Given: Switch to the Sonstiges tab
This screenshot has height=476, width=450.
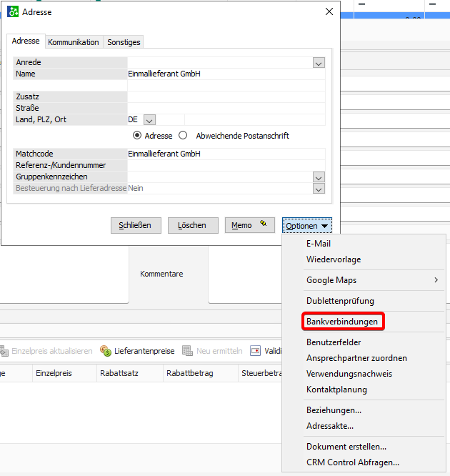Looking at the screenshot, I should click(124, 42).
